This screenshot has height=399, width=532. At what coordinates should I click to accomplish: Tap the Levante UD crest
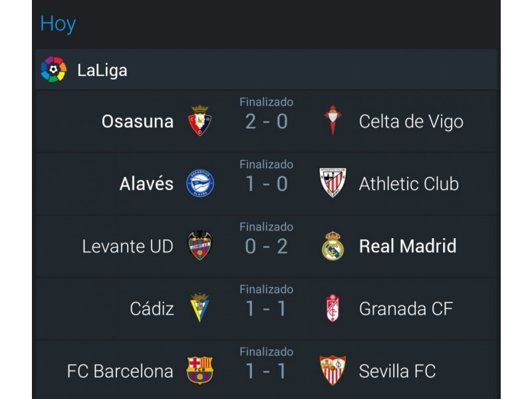pos(199,245)
